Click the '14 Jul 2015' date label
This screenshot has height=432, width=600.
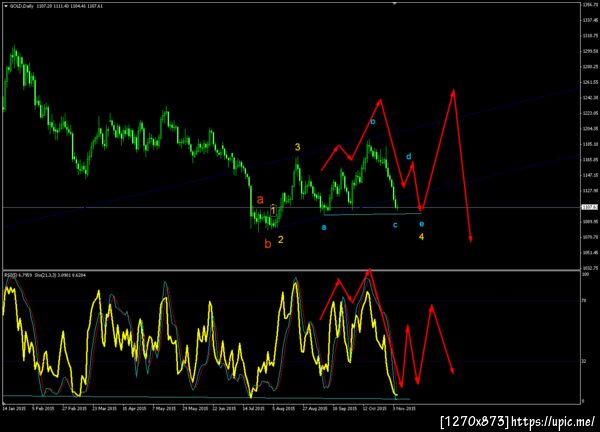253,409
